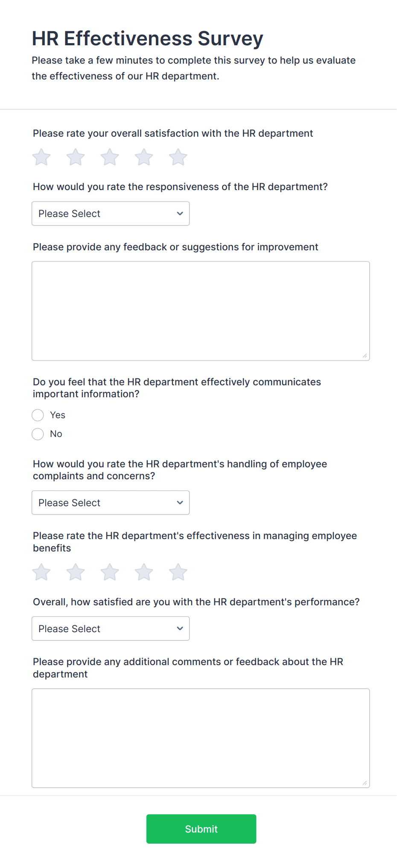Viewport: 397px width, 868px height.
Task: Rate employee benefits management with one star
Action: 41,572
